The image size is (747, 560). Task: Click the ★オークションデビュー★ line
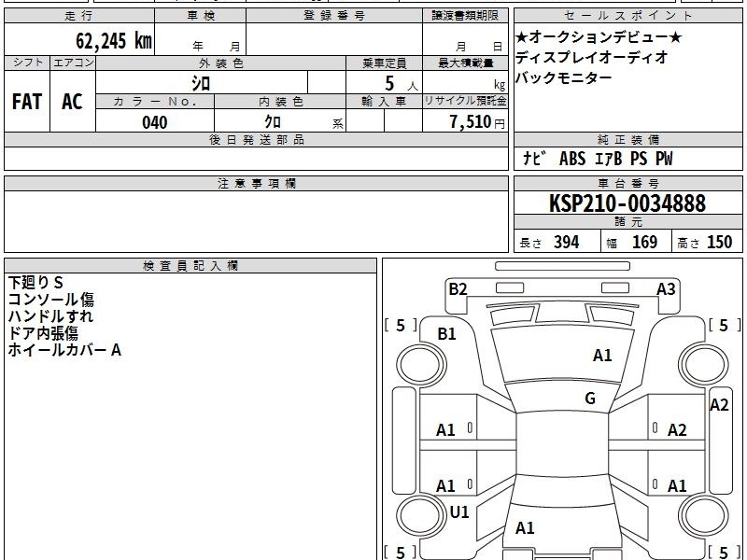click(x=599, y=37)
